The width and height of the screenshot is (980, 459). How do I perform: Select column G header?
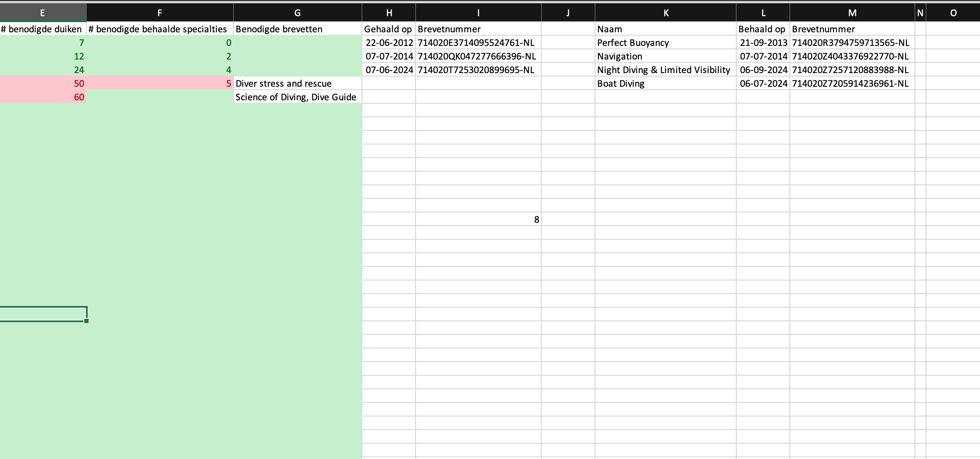(297, 13)
